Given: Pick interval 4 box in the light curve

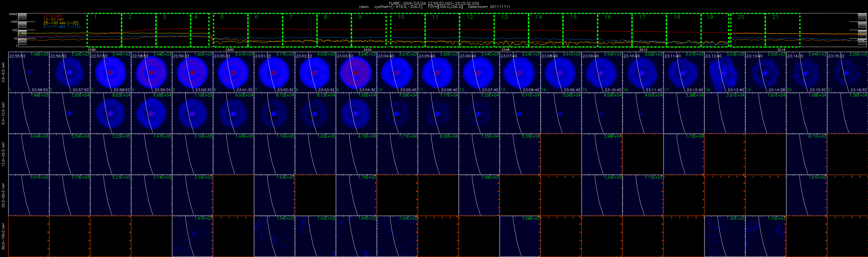Looking at the screenshot, I should (200, 30).
